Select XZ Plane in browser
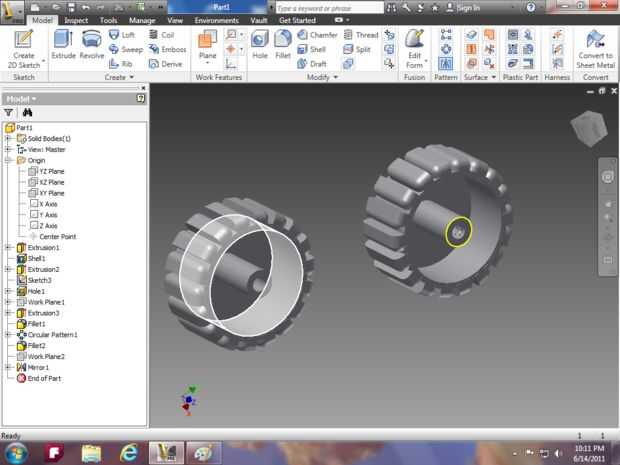This screenshot has width=620, height=465. (x=46, y=182)
